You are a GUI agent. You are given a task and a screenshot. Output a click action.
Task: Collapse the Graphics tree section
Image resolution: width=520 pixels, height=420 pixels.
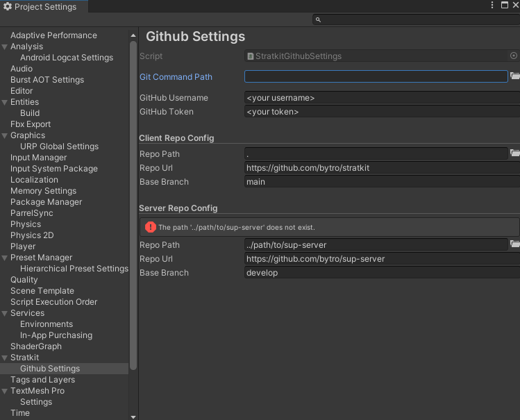tap(5, 135)
